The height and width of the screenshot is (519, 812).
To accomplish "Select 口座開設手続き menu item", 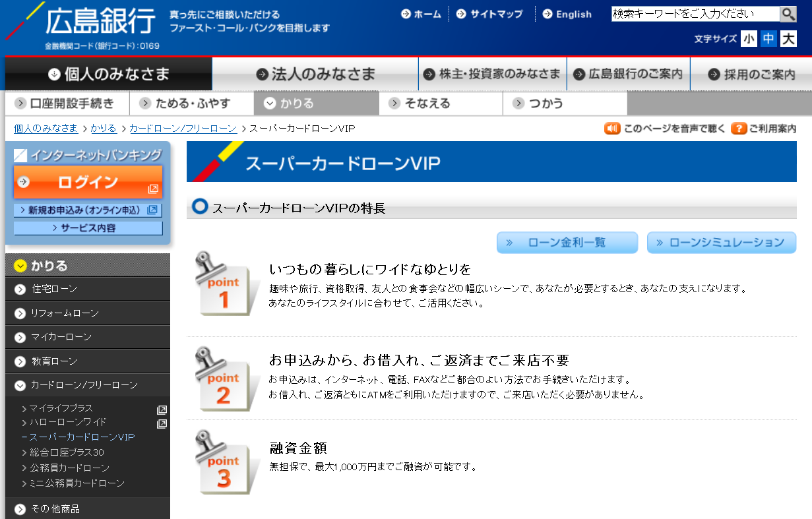I will pos(67,104).
